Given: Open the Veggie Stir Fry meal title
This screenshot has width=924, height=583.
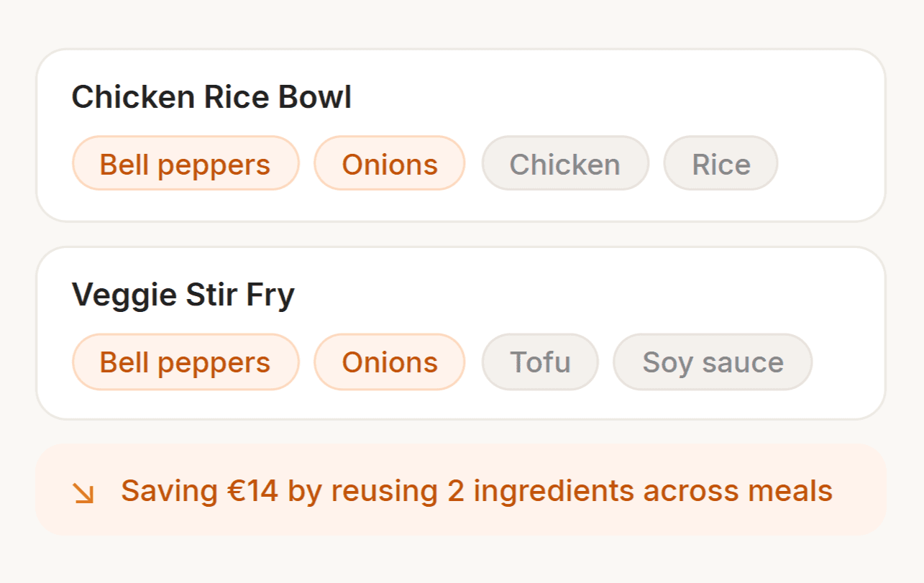Looking at the screenshot, I should click(183, 295).
